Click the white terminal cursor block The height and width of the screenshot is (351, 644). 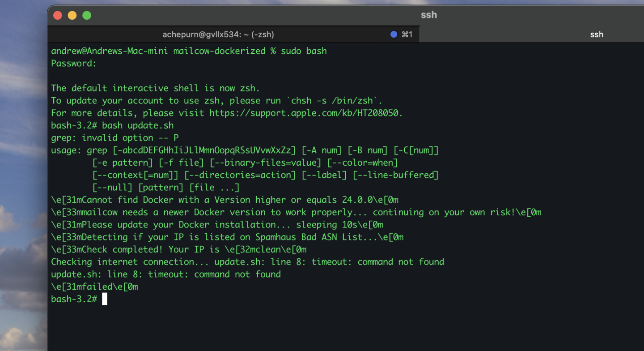point(105,299)
